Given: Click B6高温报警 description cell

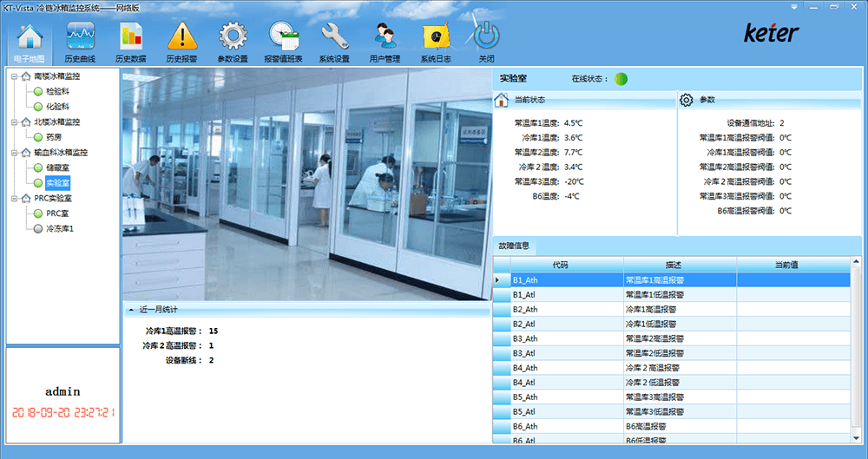Looking at the screenshot, I should 680,426.
